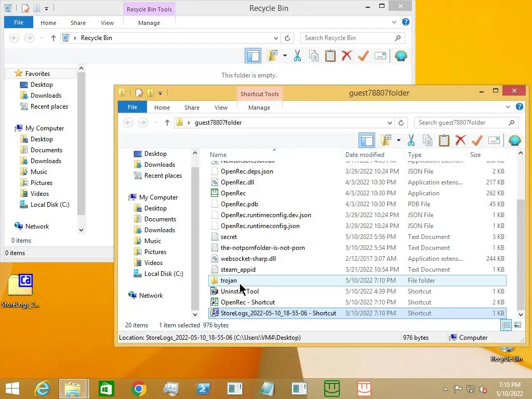The width and height of the screenshot is (532, 399).
Task: Click Up arrow in Recycle Bin navigation
Action: (x=54, y=38)
